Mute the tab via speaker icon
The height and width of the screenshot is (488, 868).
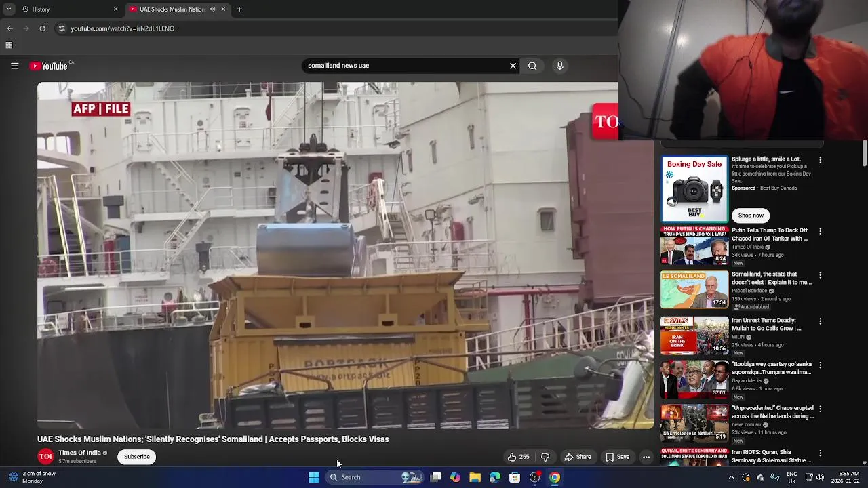[x=212, y=9]
